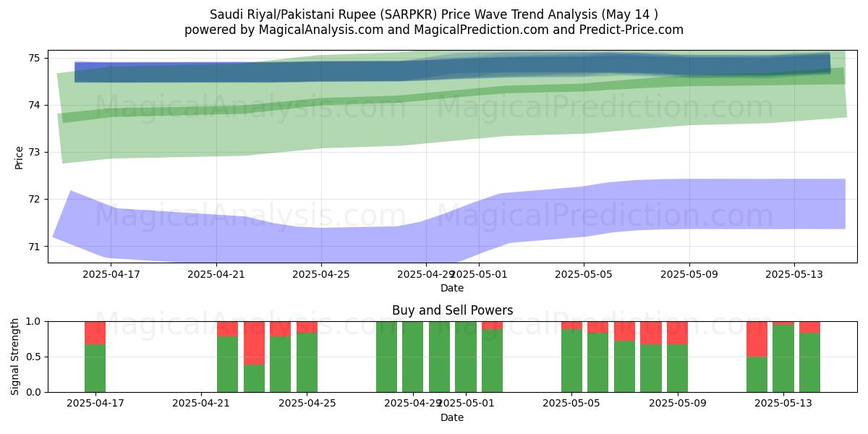This screenshot has height=434, width=868.
Task: Click the red sell segment for 2025-05-12
Action: (757, 339)
